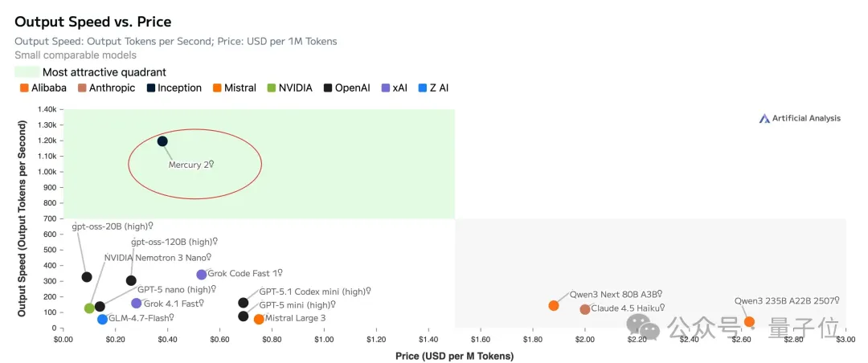Click the GLM-4.7-Flash blue data dot
The height and width of the screenshot is (363, 868).
coord(102,319)
